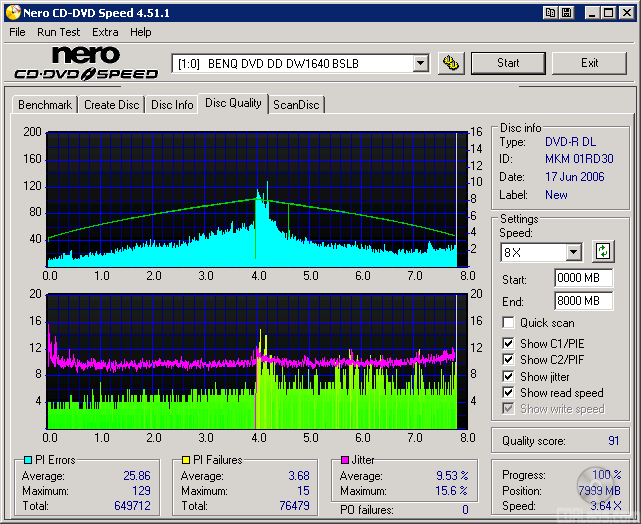Click the green refresh icon next to Speed
641x524 pixels.
603,251
